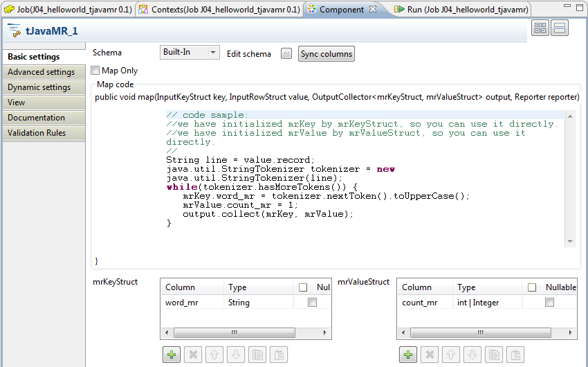Open Edit schema with the ellipsis button
The height and width of the screenshot is (367, 588).
coord(286,54)
